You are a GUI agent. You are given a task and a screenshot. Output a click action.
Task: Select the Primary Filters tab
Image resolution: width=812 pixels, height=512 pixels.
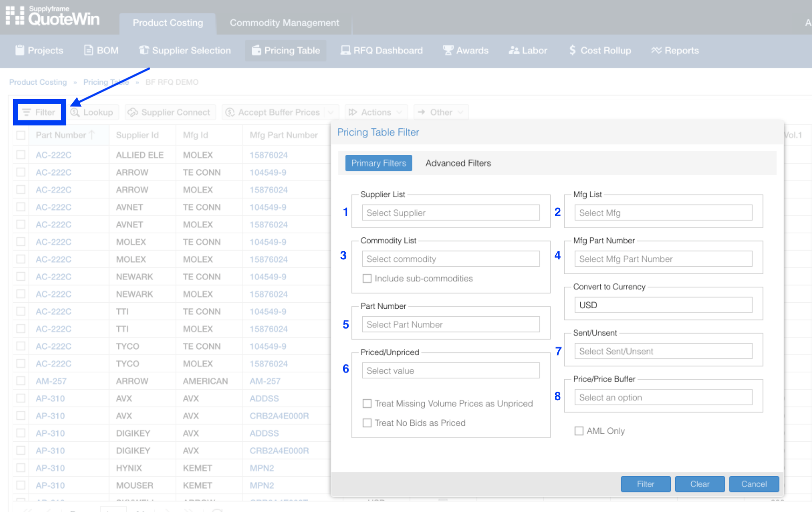tap(378, 163)
